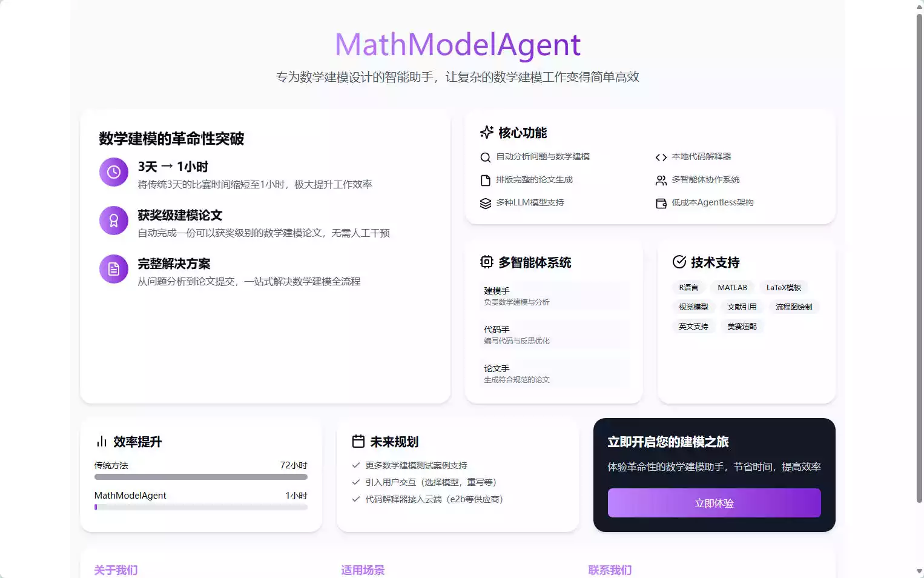Click the text 本地代码解释器

coord(701,156)
